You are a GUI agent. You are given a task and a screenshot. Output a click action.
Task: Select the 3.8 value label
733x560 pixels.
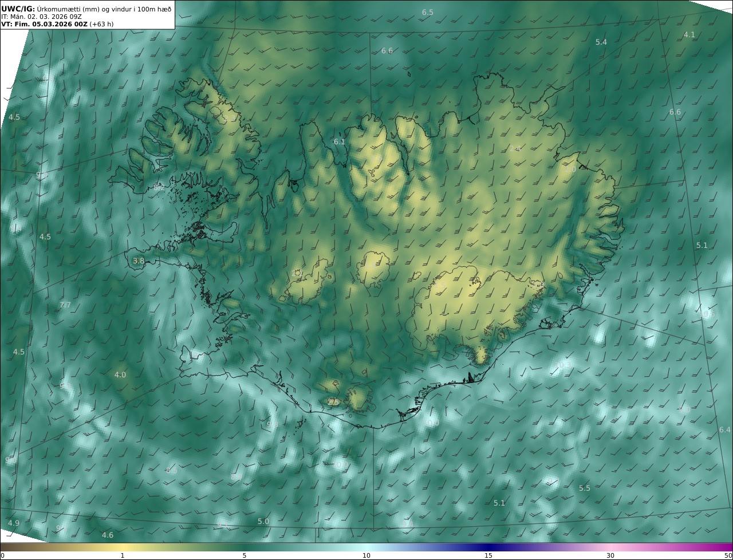tap(139, 261)
